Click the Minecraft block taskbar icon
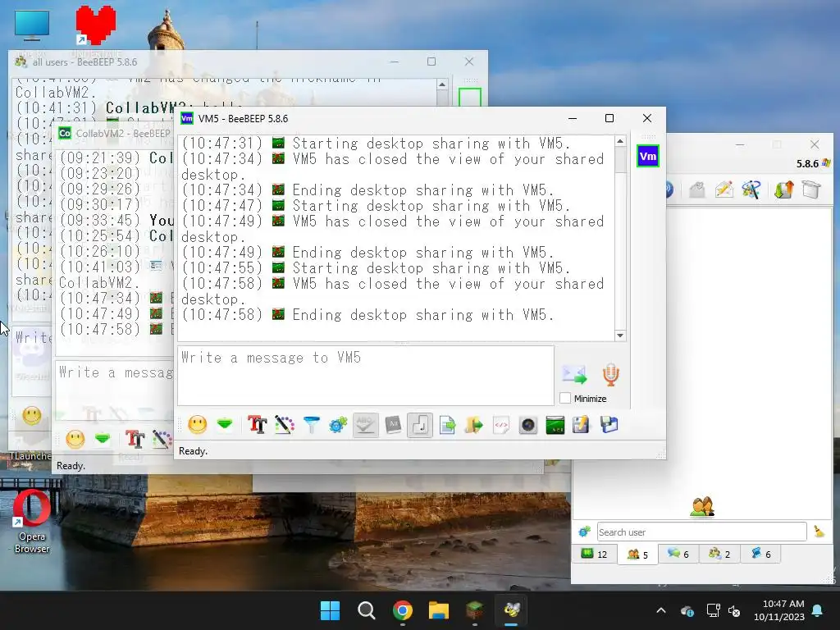 tap(475, 610)
